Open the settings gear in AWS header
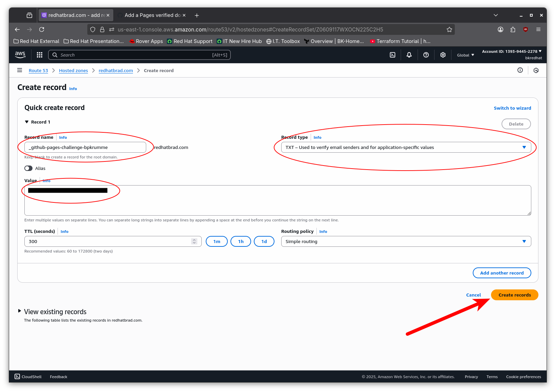The height and width of the screenshot is (392, 555). (x=443, y=55)
